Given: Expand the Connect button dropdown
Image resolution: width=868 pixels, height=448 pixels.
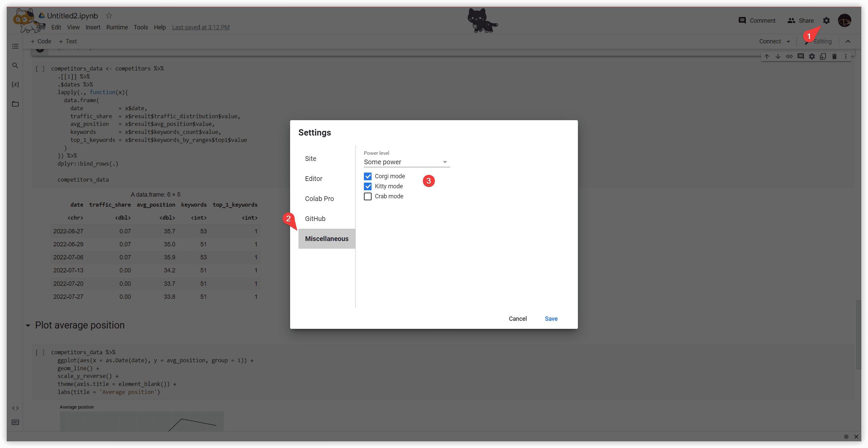Looking at the screenshot, I should point(788,41).
